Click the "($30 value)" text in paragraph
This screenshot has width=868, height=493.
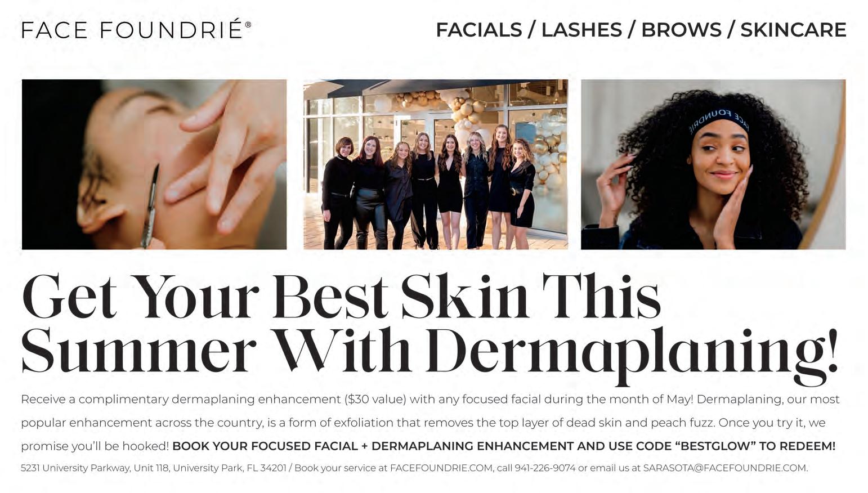tap(375, 400)
